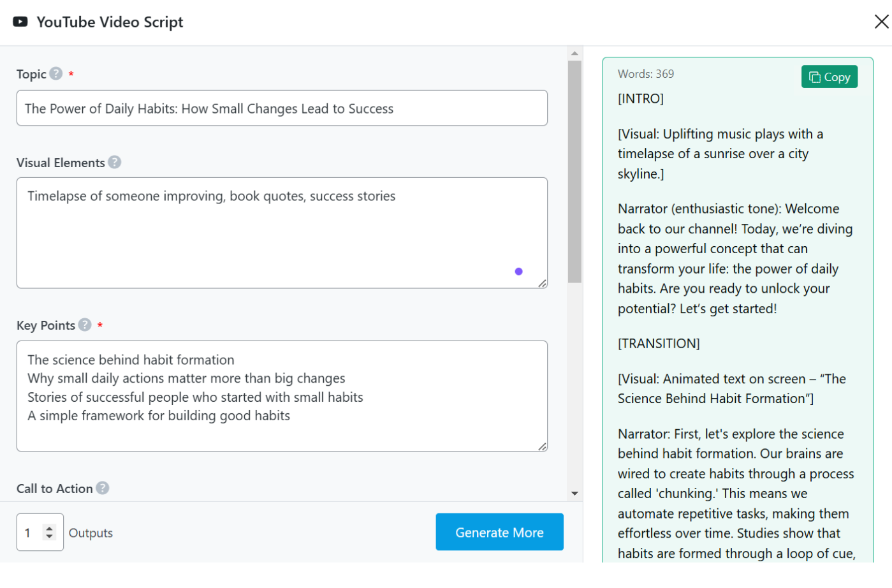Click the Key Points help icon
The width and height of the screenshot is (892, 588).
[85, 325]
